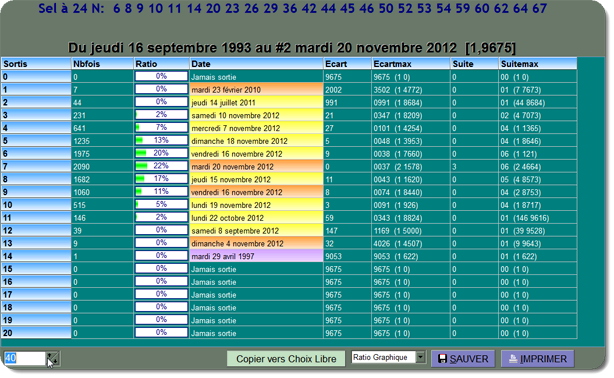This screenshot has width=614, height=378.
Task: Select date cell 'dimanche 18 novembre 2012'
Action: coord(256,141)
